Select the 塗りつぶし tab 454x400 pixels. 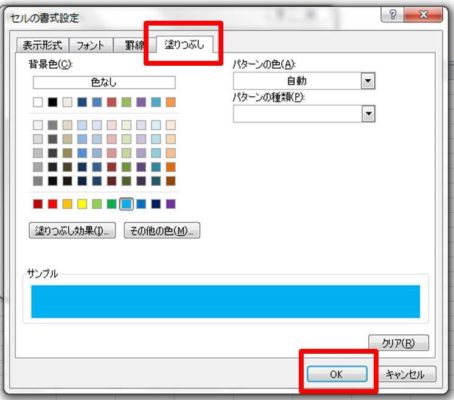pos(184,44)
